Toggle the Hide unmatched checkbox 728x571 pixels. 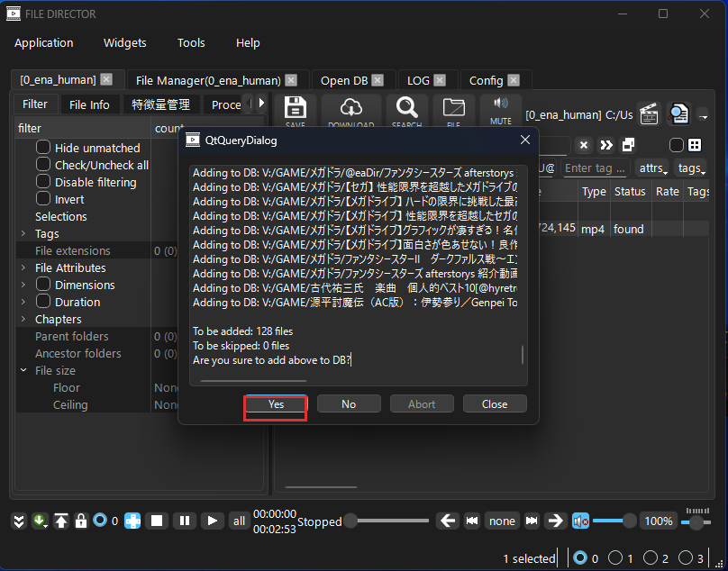coord(43,148)
